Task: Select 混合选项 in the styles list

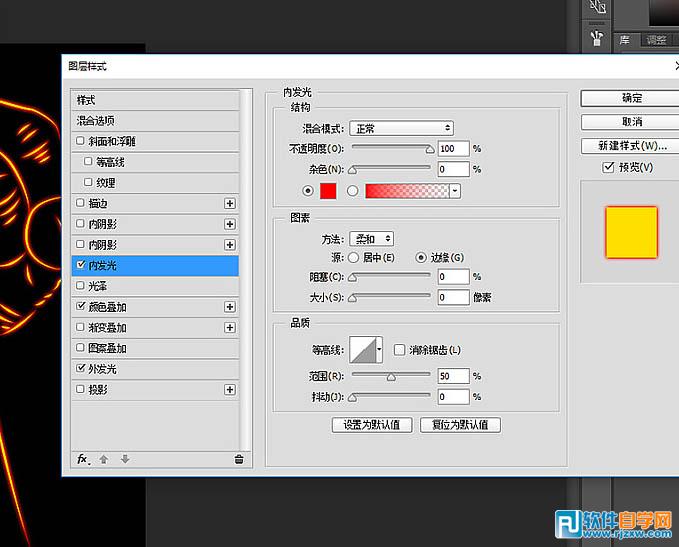Action: [155, 121]
